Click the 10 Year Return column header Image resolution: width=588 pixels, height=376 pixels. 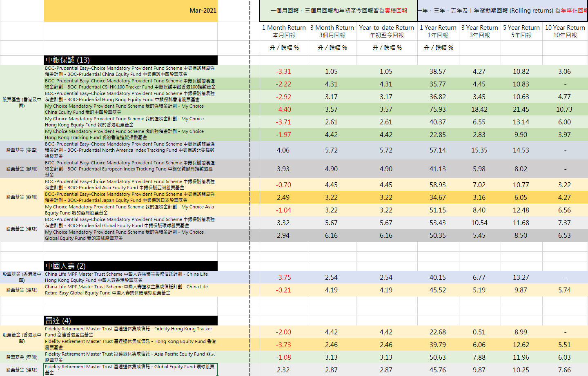pyautogui.click(x=565, y=31)
